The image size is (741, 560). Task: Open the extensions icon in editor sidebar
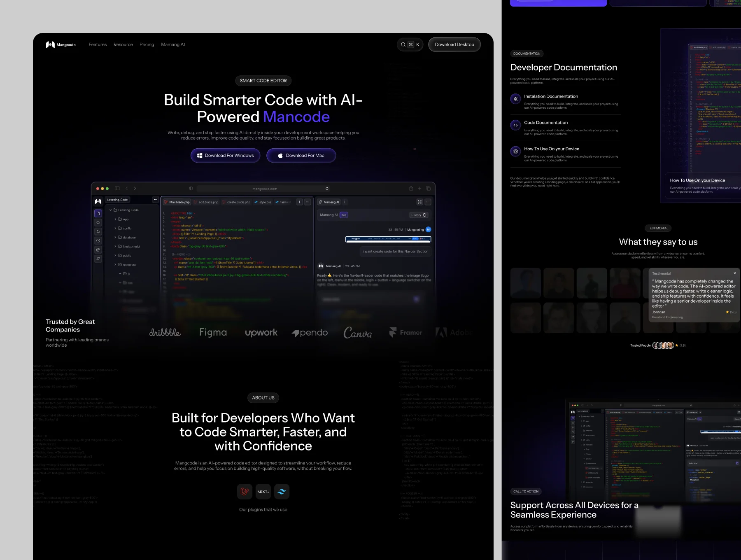point(98,250)
